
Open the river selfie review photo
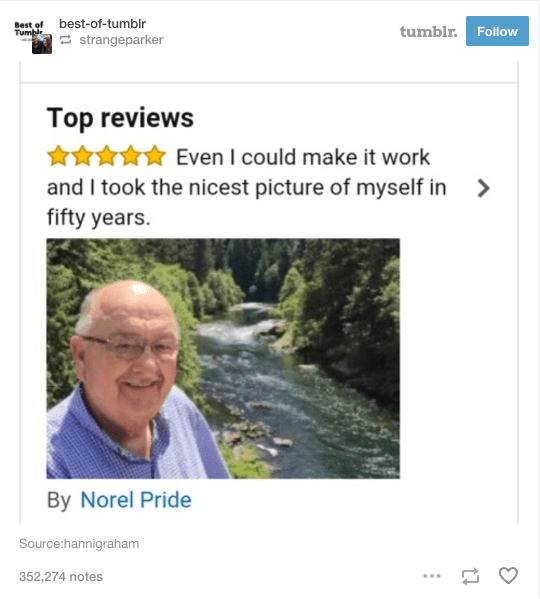tap(223, 358)
